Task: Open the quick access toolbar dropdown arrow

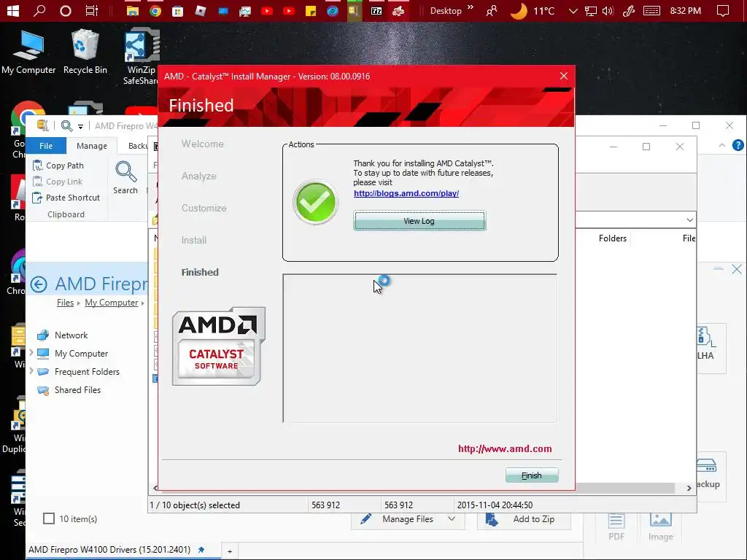Action: click(80, 127)
